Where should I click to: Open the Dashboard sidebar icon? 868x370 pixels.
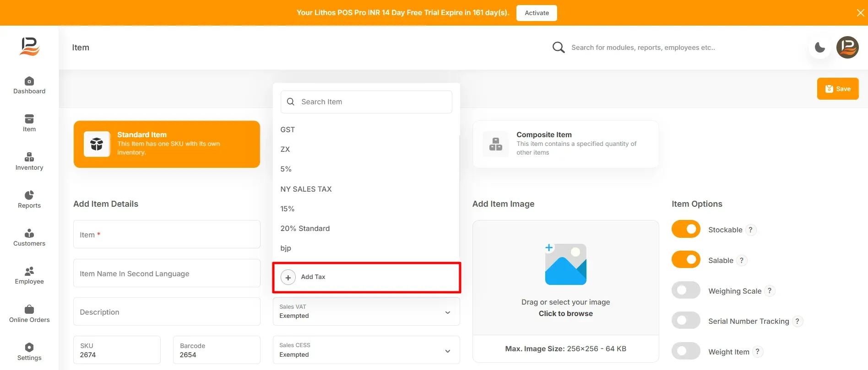(x=29, y=85)
